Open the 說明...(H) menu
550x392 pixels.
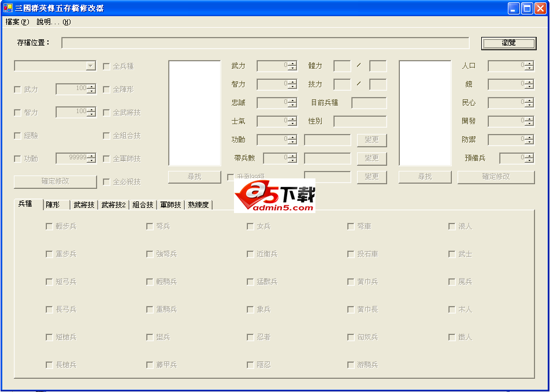tap(54, 22)
